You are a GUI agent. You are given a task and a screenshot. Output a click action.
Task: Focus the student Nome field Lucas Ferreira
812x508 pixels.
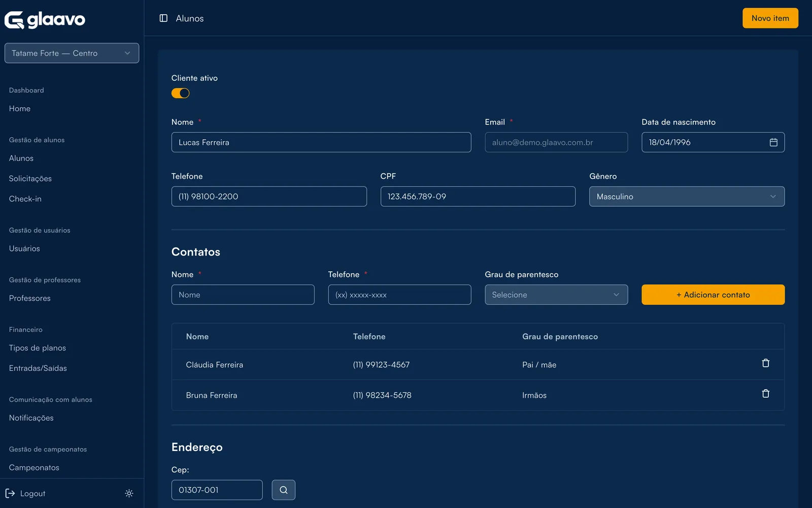pyautogui.click(x=321, y=142)
